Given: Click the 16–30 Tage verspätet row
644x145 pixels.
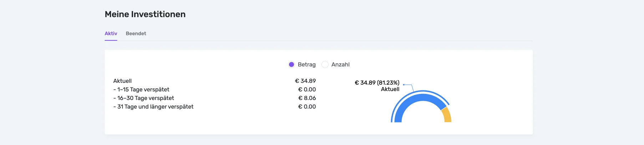Looking at the screenshot, I should point(144,98).
